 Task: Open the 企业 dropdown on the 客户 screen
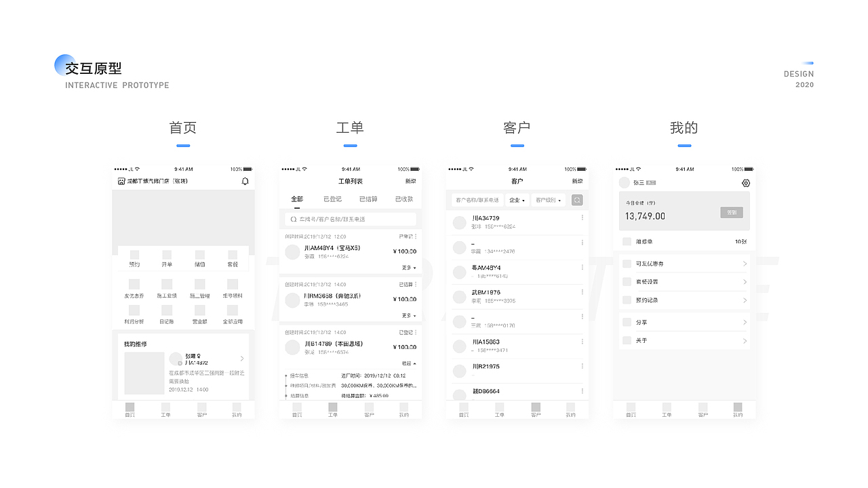[x=517, y=200]
